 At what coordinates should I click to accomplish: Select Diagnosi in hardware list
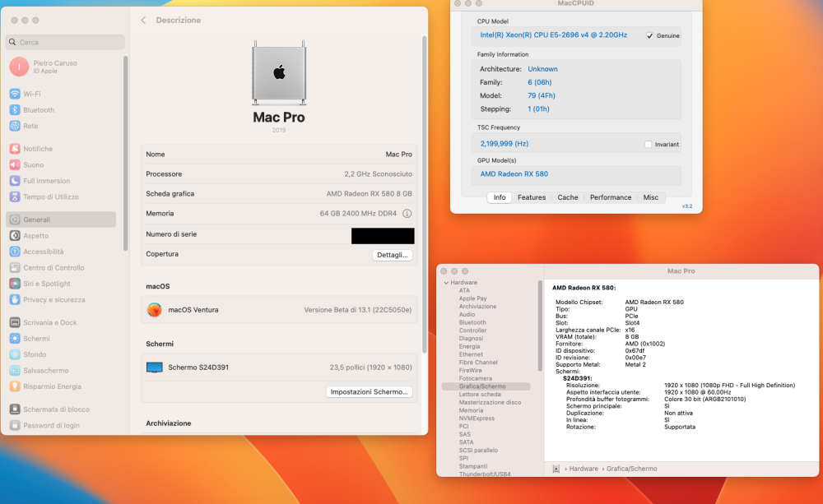[471, 339]
